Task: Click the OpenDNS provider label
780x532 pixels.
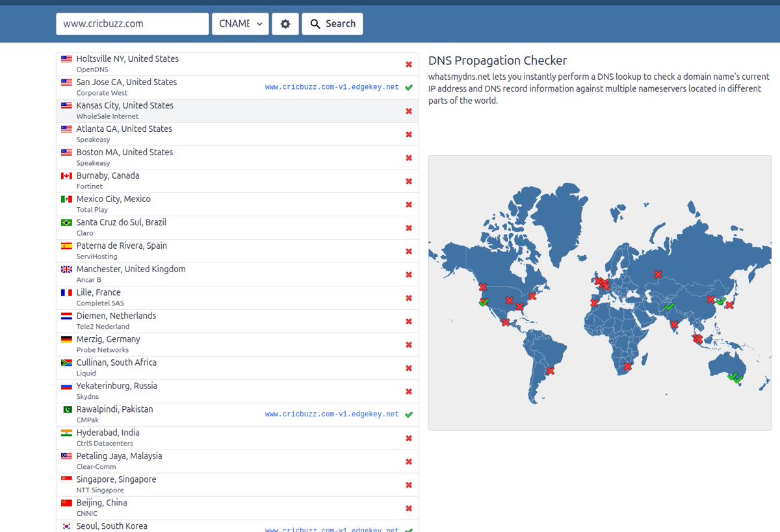Action: tap(92, 70)
